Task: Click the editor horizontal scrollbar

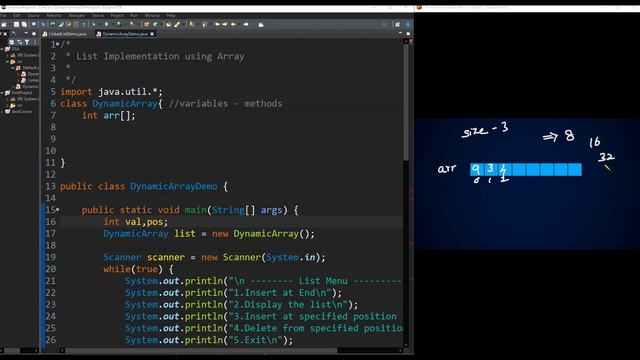Action: point(201,350)
